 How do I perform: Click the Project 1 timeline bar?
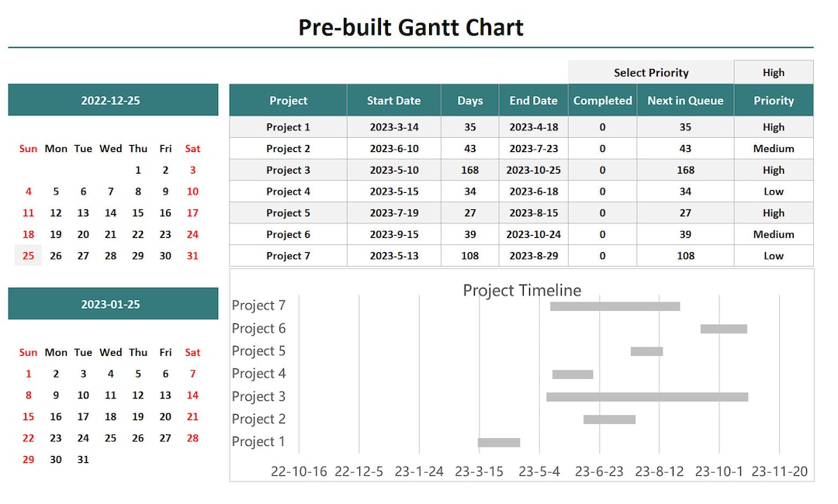coord(499,441)
